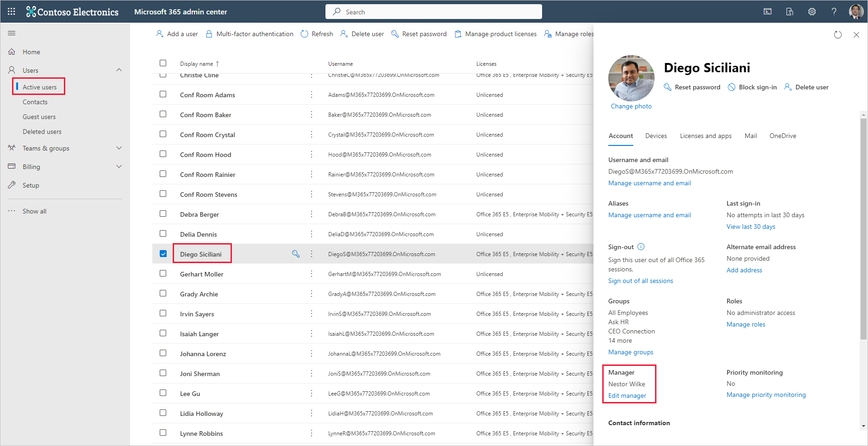Click Change photo link
This screenshot has width=868, height=446.
click(631, 106)
